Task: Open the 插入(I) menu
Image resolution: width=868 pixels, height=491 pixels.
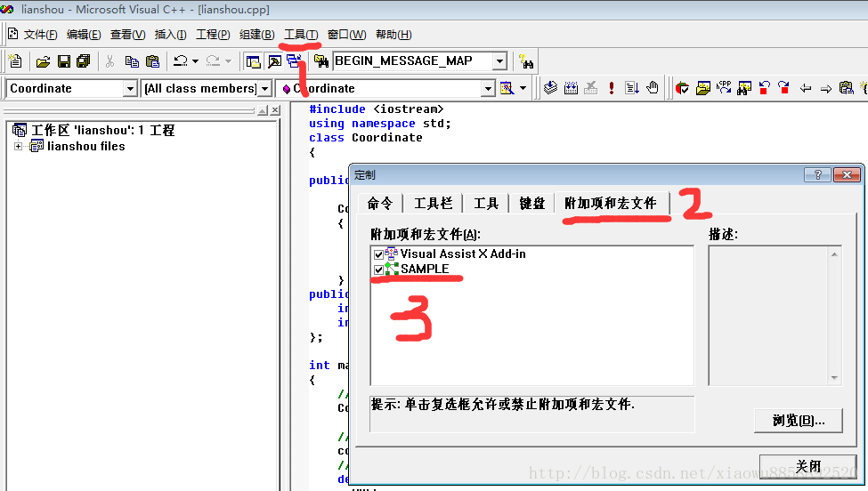Action: coord(170,35)
